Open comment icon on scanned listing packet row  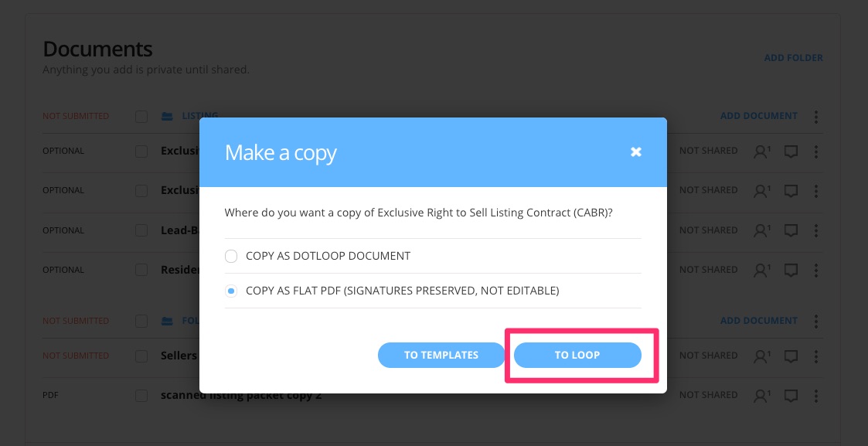791,396
